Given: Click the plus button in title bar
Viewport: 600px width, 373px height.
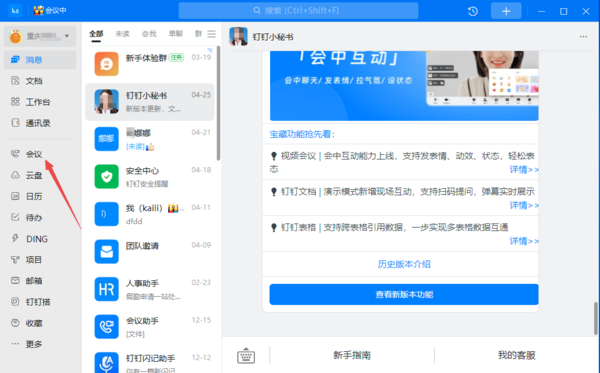Looking at the screenshot, I should 506,11.
